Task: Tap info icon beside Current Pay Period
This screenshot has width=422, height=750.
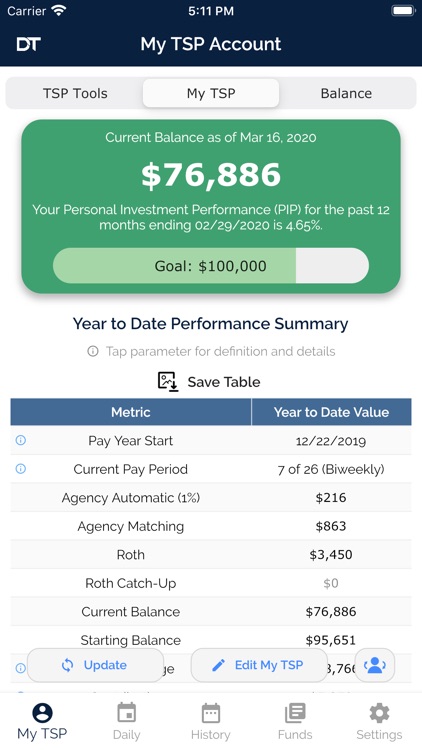Action: (21, 469)
